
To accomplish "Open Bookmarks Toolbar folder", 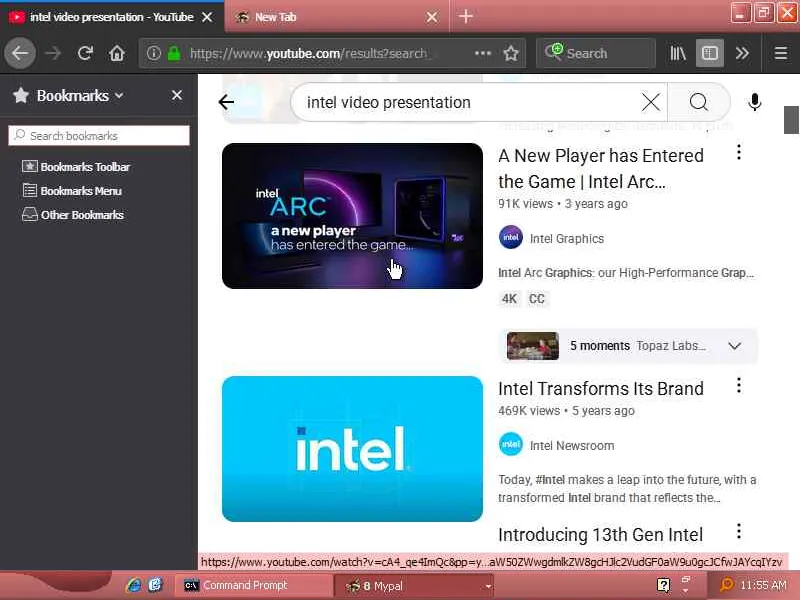I will [x=77, y=167].
